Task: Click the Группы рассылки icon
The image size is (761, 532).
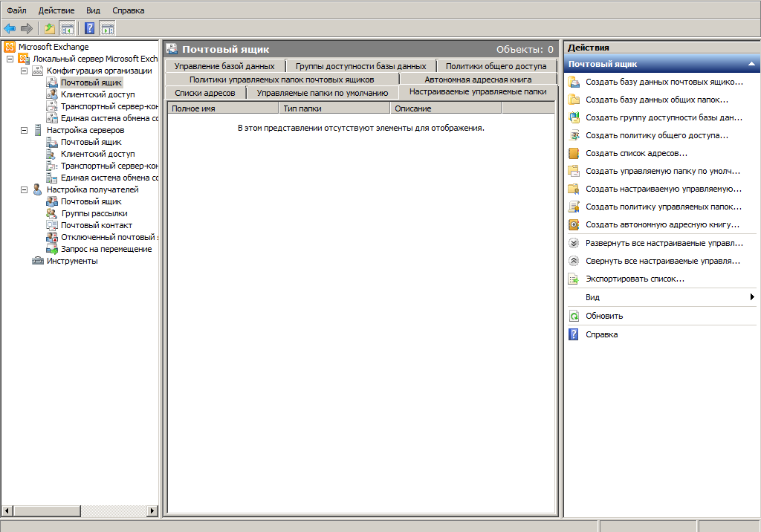Action: (52, 213)
